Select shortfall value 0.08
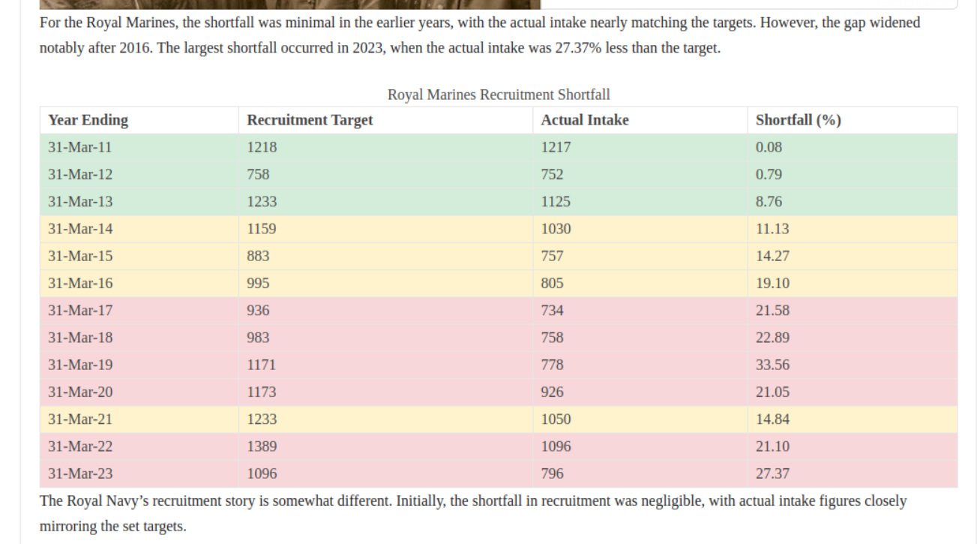Image resolution: width=980 pixels, height=544 pixels. 853,148
